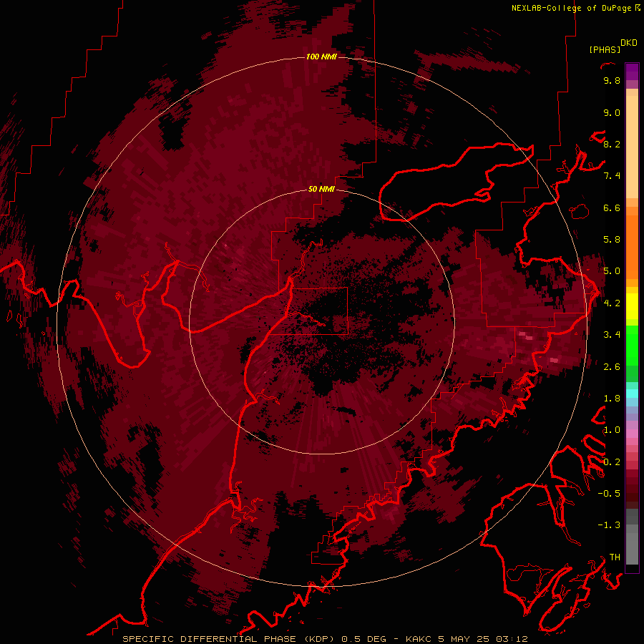
Task: Click the "-1.3" scale value
Action: tap(609, 525)
